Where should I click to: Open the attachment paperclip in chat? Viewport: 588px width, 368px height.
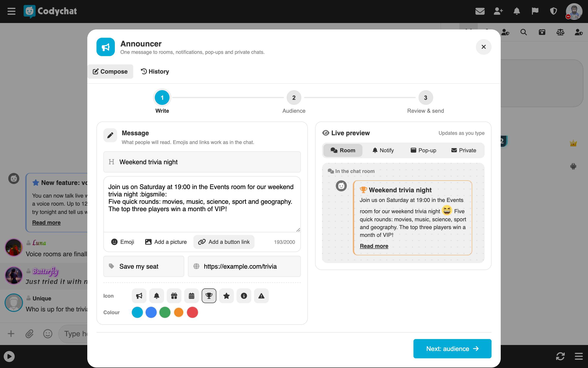29,333
